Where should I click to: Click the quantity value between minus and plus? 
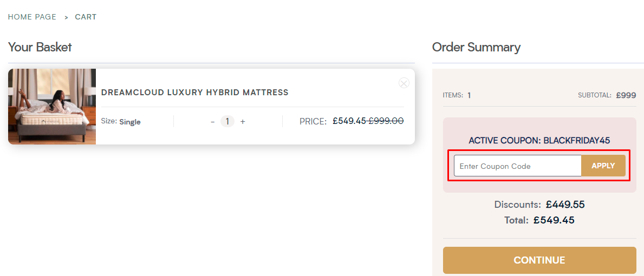click(x=227, y=122)
